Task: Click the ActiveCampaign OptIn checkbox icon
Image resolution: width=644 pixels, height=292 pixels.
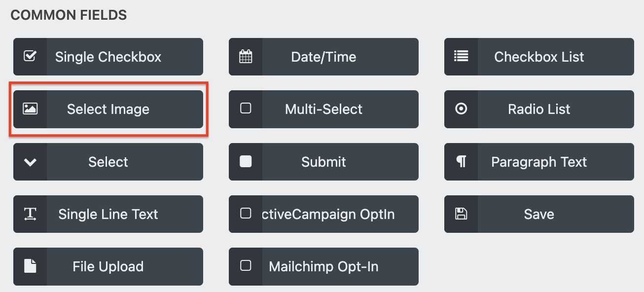Action: click(245, 214)
